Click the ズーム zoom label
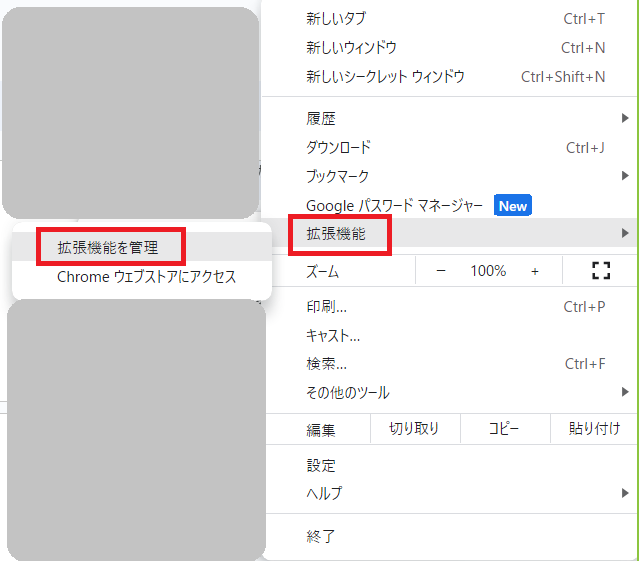 (x=322, y=271)
